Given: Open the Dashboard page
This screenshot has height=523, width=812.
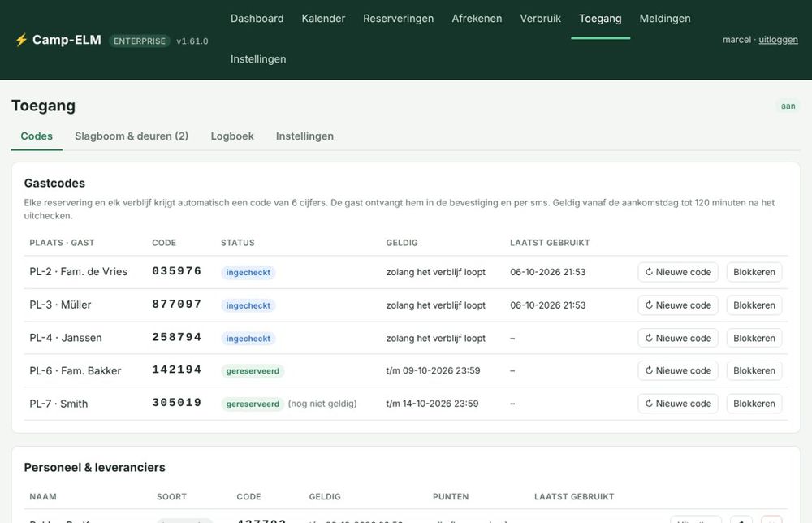Looking at the screenshot, I should point(257,19).
